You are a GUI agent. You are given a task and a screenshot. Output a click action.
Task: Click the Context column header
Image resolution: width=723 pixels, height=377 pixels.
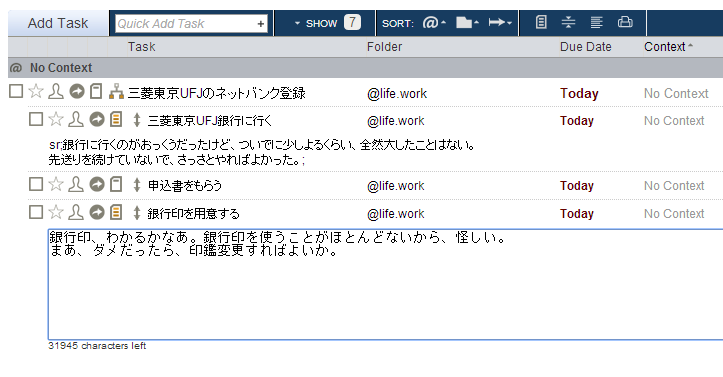[668, 47]
